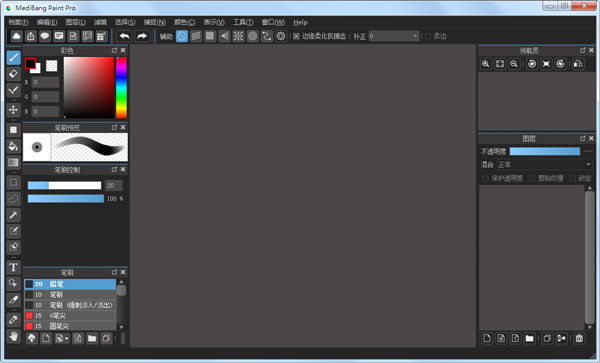Click the R color value field
Screen dimensions: 600x363
click(45, 82)
